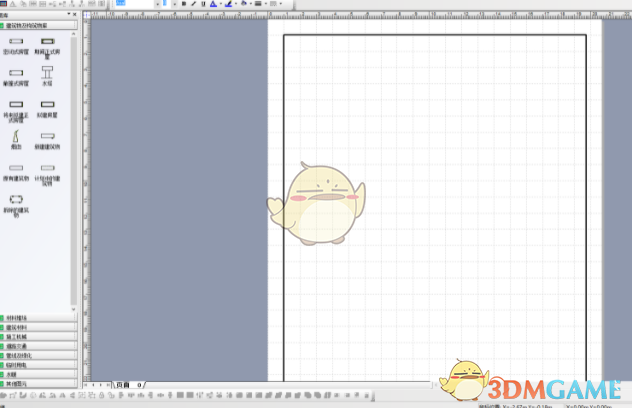
Task: Choose the 拟建房屋 shape
Action: coord(47,109)
